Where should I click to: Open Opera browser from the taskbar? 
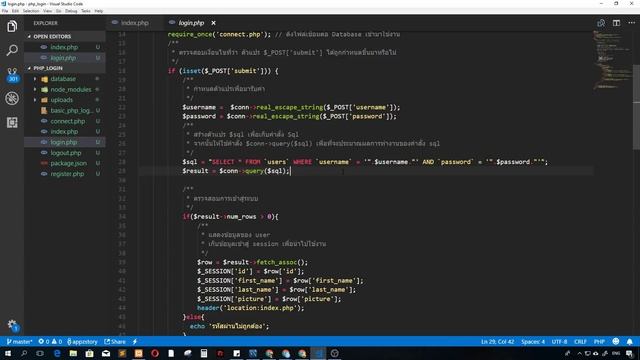pos(155,353)
